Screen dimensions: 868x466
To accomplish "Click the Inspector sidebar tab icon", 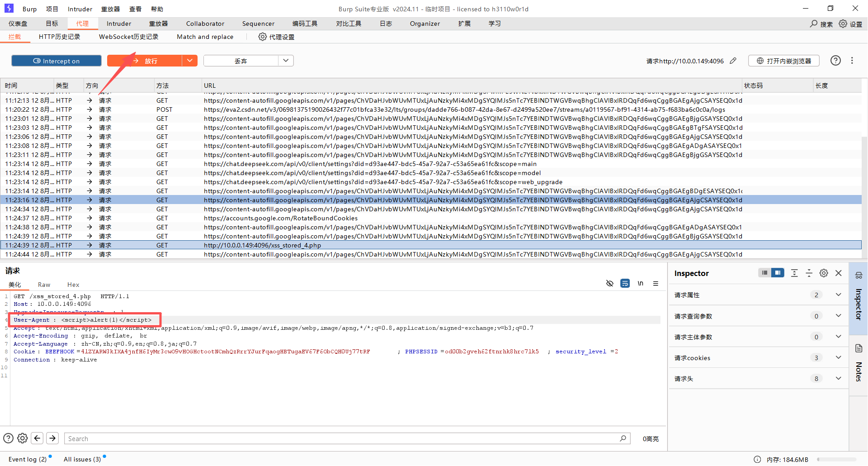I will 859,275.
